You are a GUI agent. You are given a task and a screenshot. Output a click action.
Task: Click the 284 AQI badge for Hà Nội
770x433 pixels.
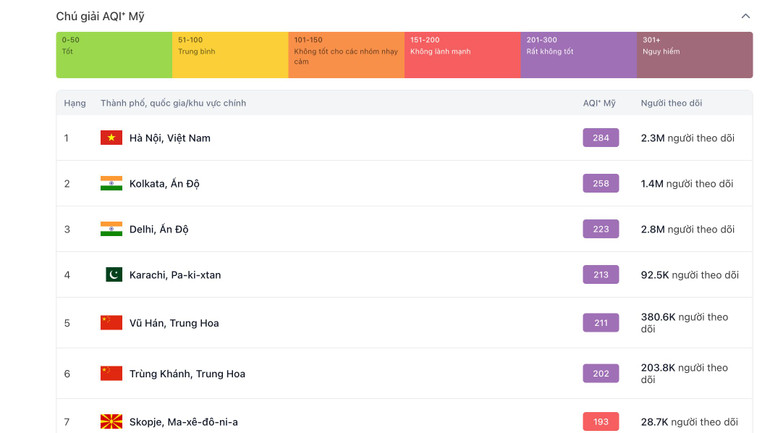pos(600,138)
